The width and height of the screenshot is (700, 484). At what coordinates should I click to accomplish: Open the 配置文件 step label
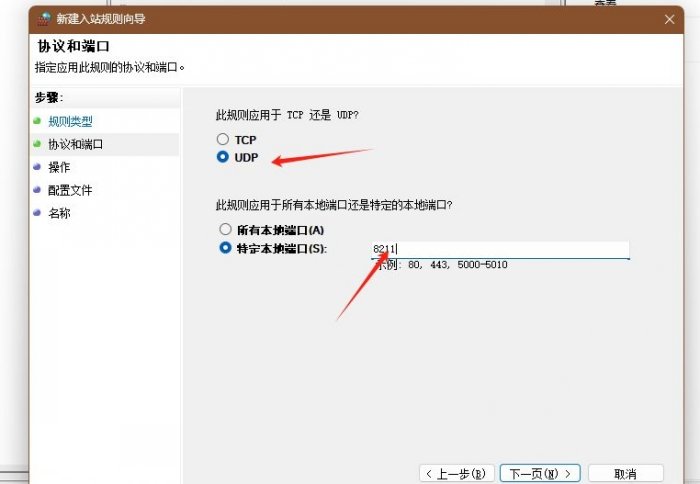coord(70,190)
